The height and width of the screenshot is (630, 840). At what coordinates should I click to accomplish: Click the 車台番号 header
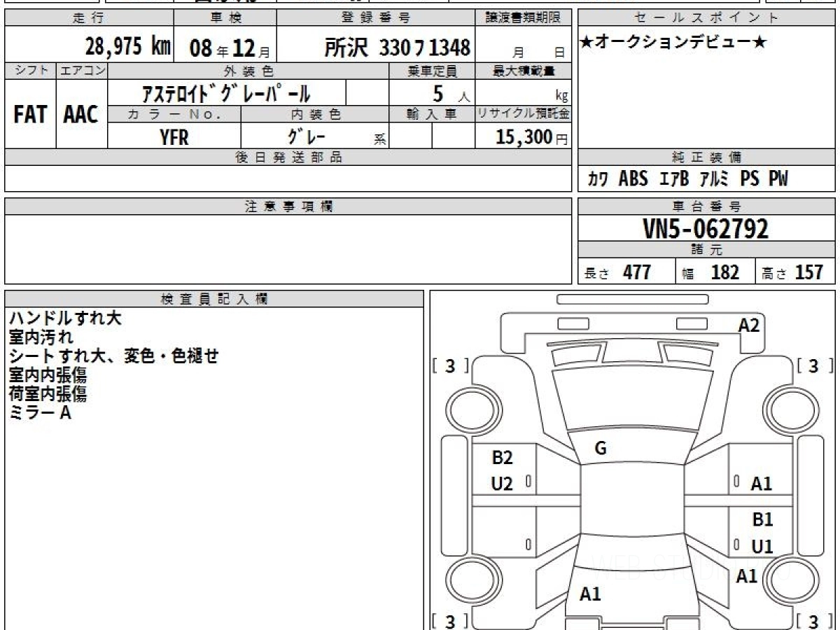pyautogui.click(x=706, y=206)
